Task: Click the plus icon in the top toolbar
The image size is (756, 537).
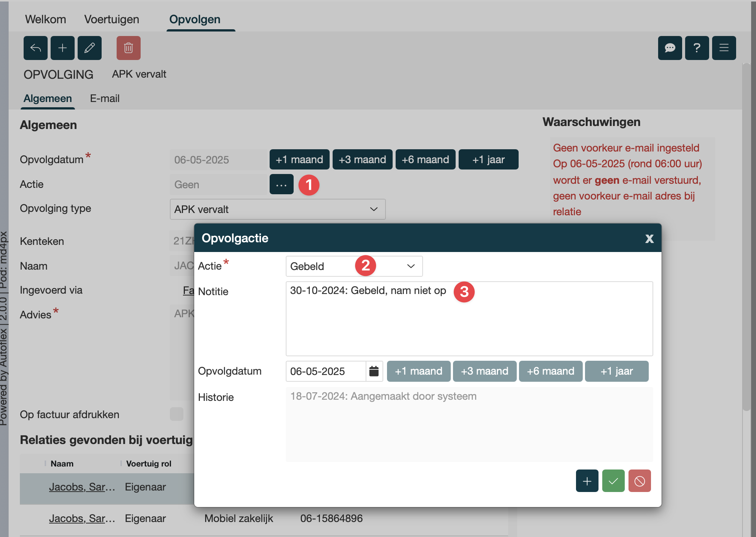Action: pos(63,48)
